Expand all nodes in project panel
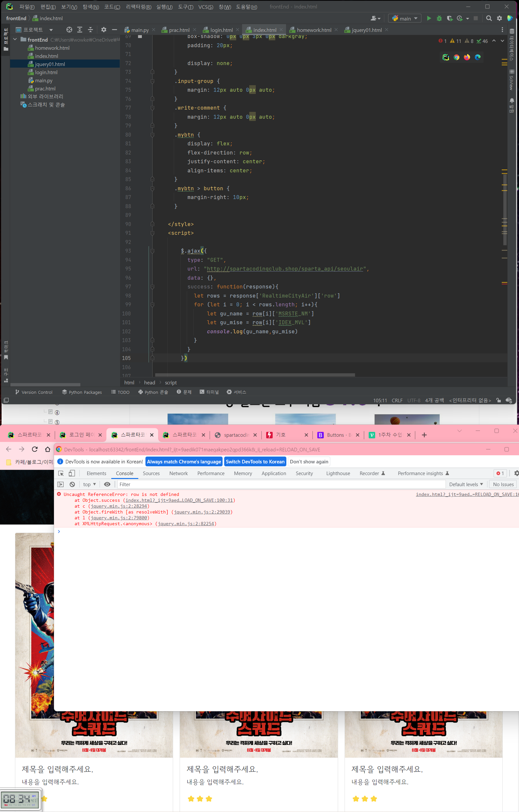This screenshot has width=519, height=812. click(x=80, y=30)
